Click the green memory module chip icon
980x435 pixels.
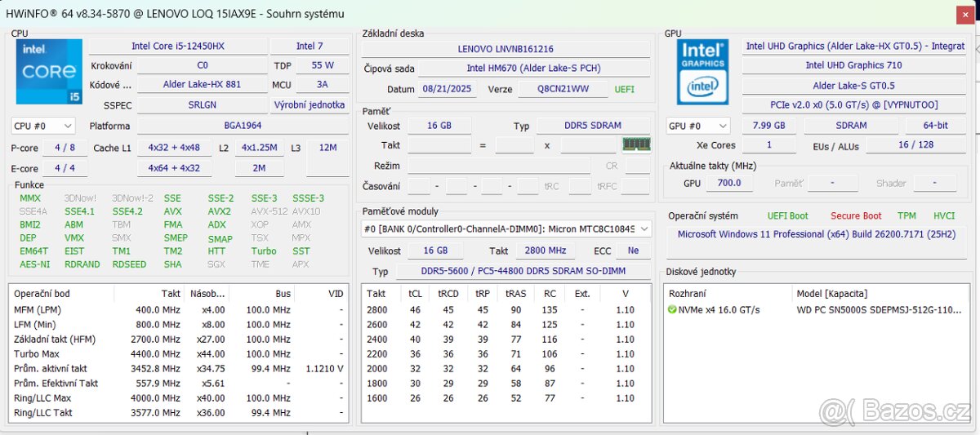click(635, 144)
